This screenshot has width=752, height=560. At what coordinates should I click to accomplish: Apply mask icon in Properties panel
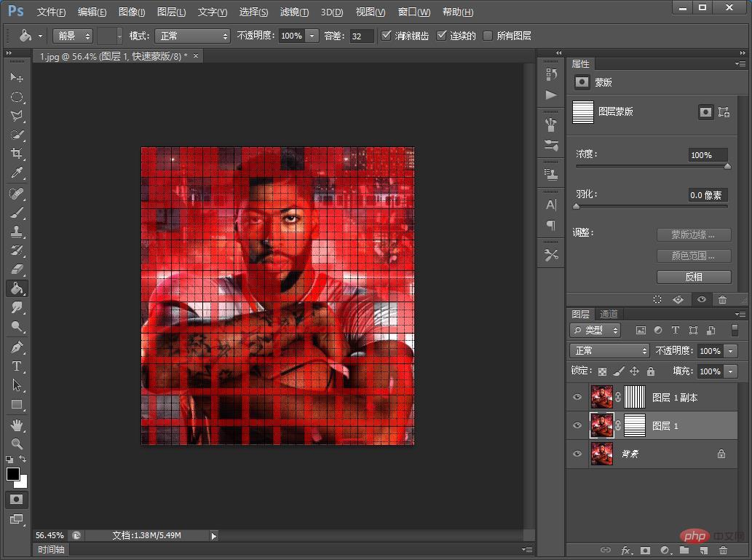tap(678, 299)
